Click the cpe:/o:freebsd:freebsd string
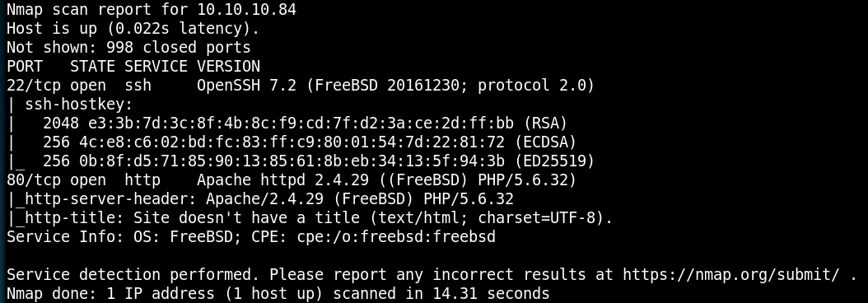Viewport: 868px width, 303px height. point(396,236)
